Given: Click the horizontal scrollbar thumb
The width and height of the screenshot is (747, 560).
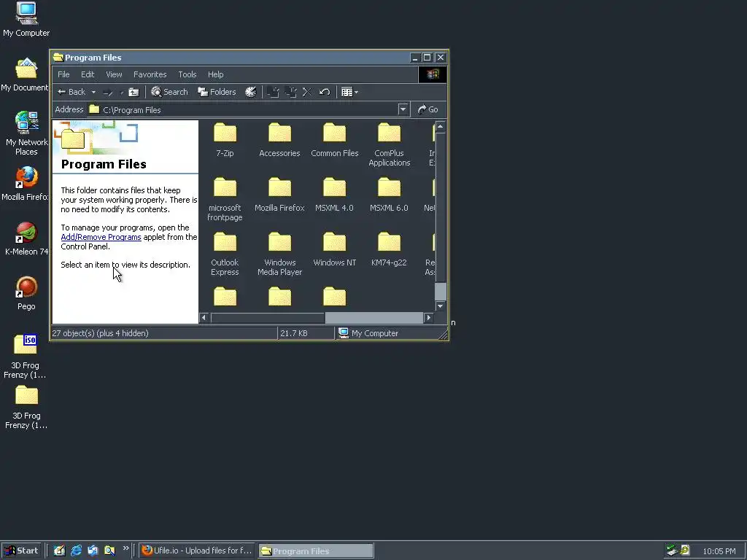Looking at the screenshot, I should click(x=374, y=318).
